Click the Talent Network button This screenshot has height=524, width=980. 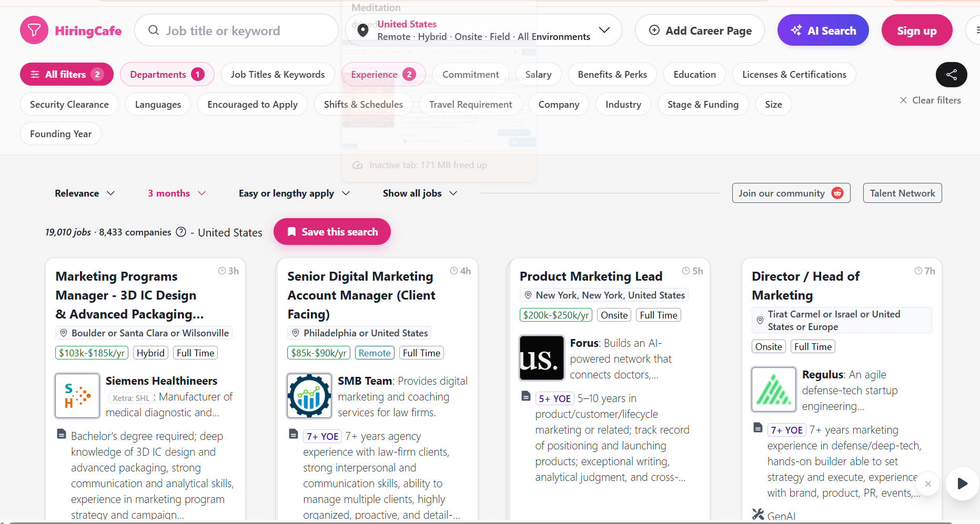[x=902, y=193]
